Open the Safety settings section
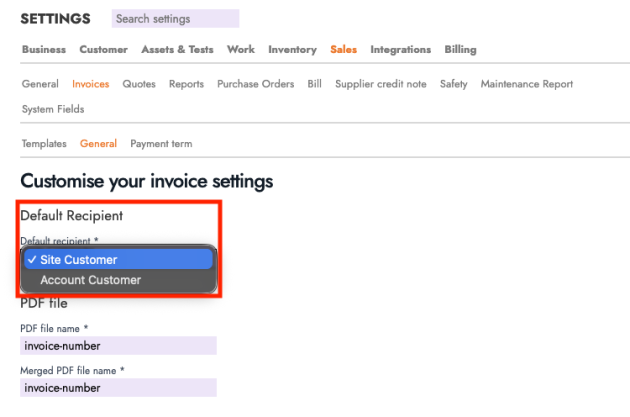630x417 pixels. [453, 85]
